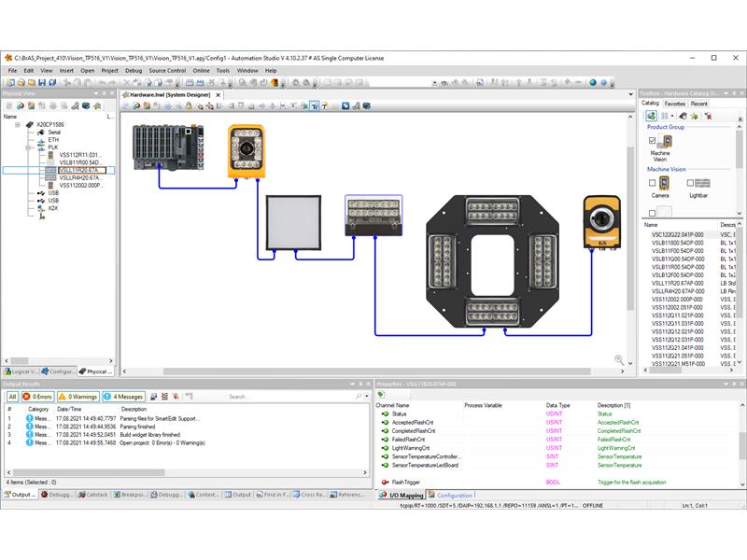Open the Source Control menu
747x560 pixels.
[x=167, y=71]
